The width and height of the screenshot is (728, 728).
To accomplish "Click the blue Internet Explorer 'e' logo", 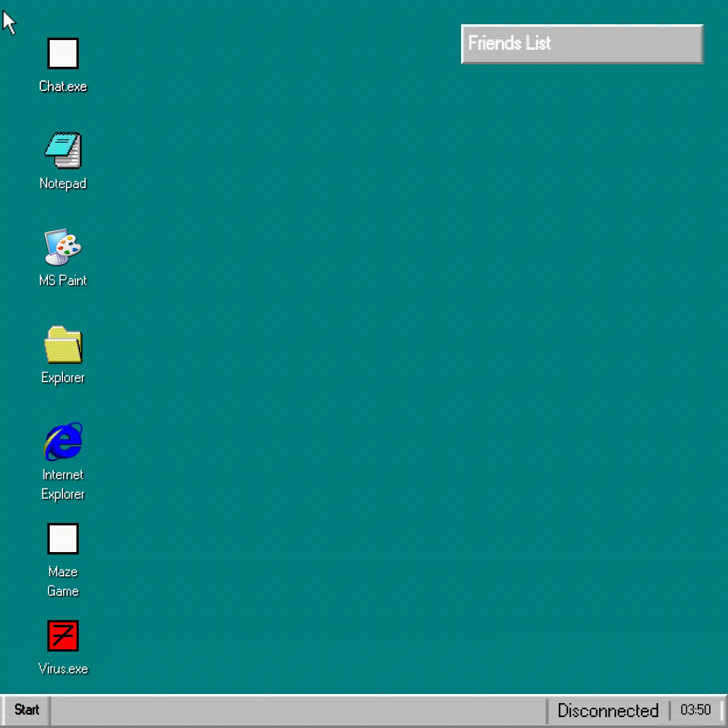I will [62, 440].
